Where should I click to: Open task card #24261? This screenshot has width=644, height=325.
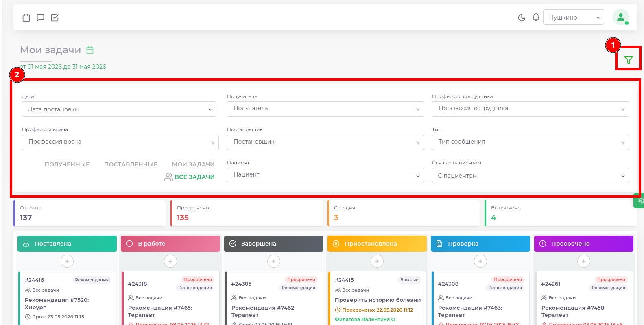tap(584, 298)
